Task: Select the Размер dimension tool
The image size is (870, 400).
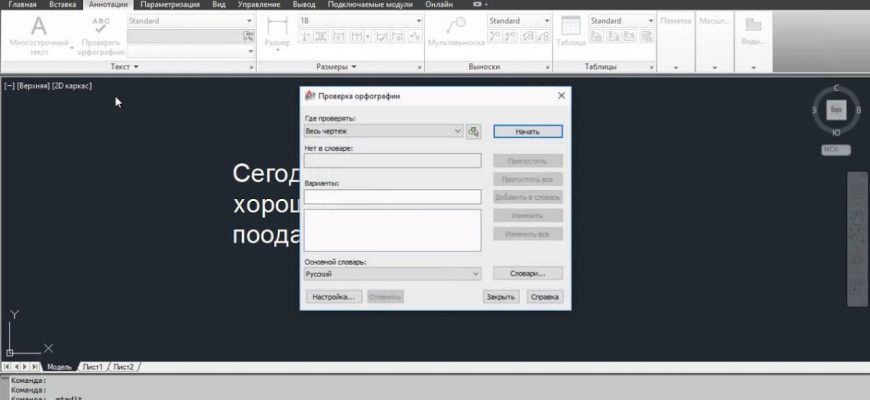Action: tap(277, 32)
